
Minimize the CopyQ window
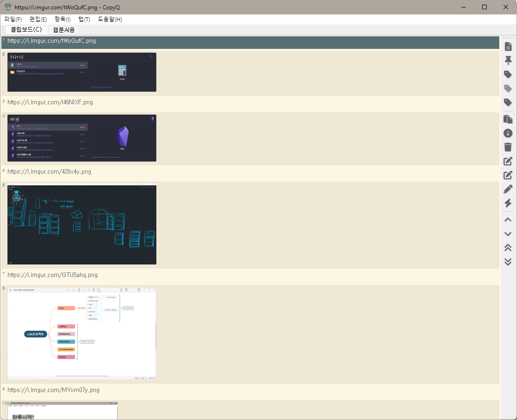click(x=463, y=7)
